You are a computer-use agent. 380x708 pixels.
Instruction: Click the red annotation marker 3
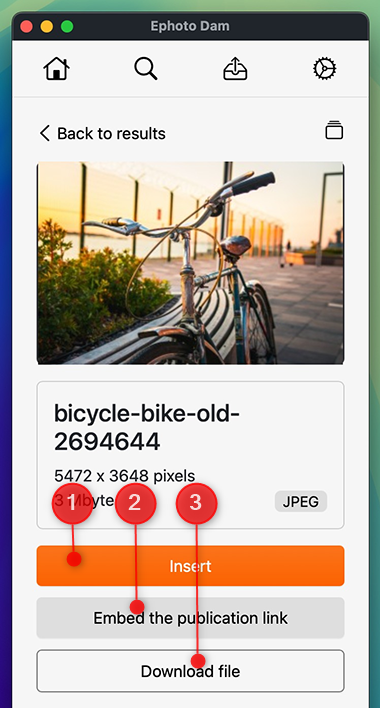click(196, 503)
